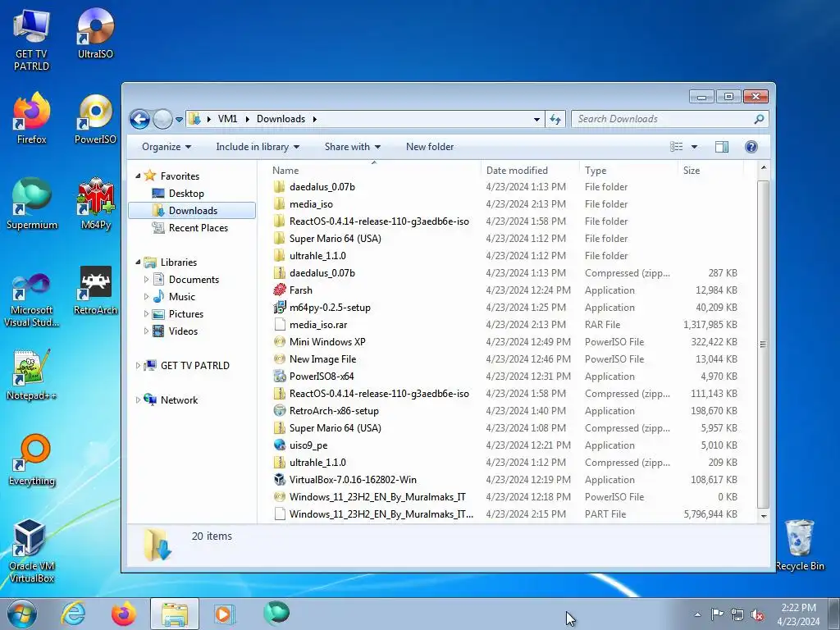Click Windows Media Player in the taskbar
Image resolution: width=840 pixels, height=630 pixels.
coord(225,614)
